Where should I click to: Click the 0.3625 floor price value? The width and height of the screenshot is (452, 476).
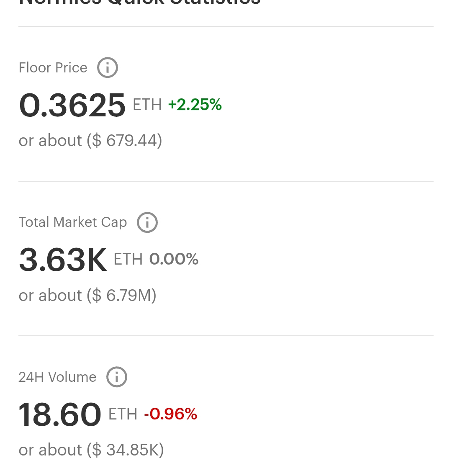pos(72,105)
